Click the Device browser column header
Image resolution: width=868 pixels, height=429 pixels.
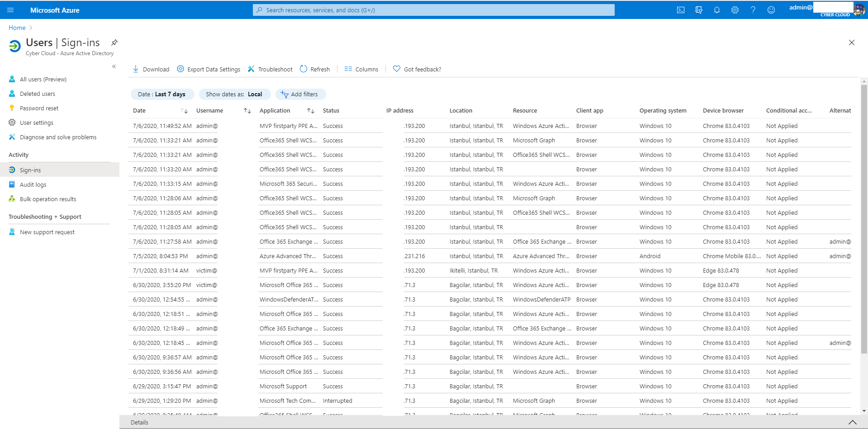[723, 111]
